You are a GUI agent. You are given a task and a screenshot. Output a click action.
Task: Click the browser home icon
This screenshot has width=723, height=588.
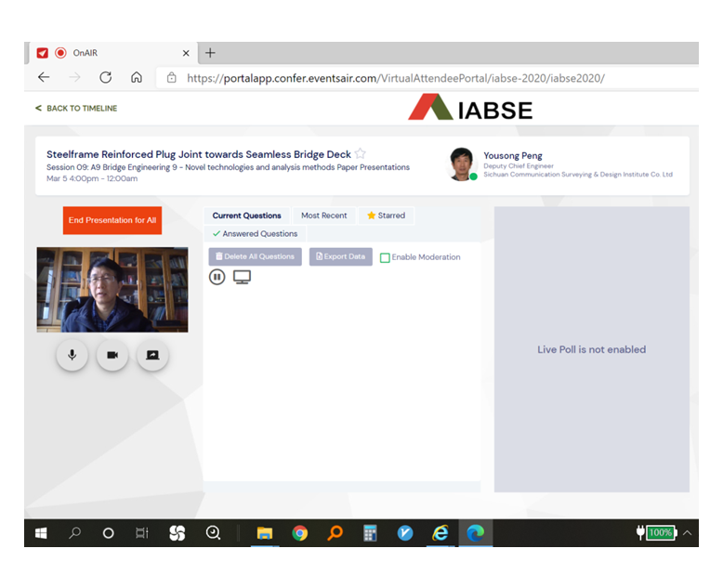tap(137, 78)
